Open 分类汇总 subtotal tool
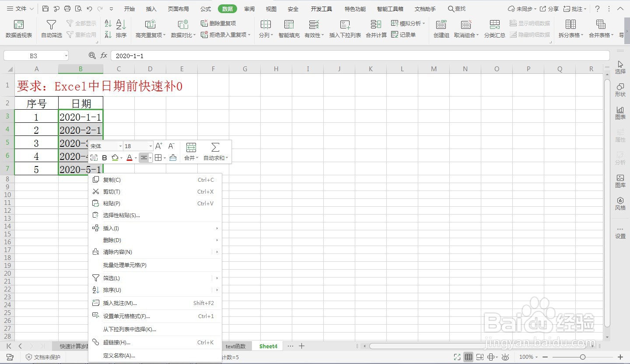Viewport: 630px width, 364px height. [x=495, y=29]
